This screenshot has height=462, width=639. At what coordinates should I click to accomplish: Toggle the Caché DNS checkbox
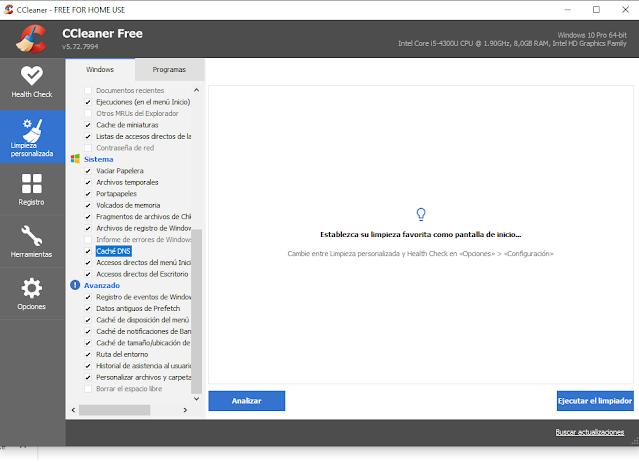(88, 251)
